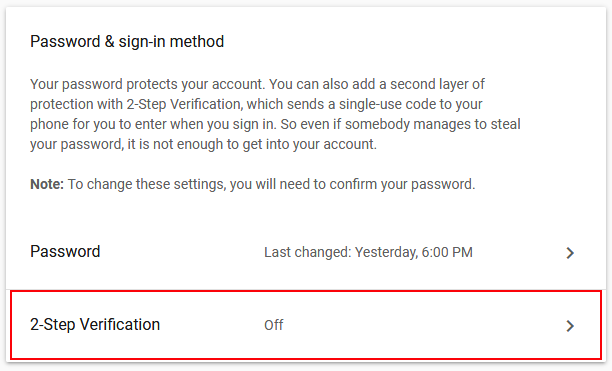Click 'Your password protects your account' sentence

tap(148, 84)
